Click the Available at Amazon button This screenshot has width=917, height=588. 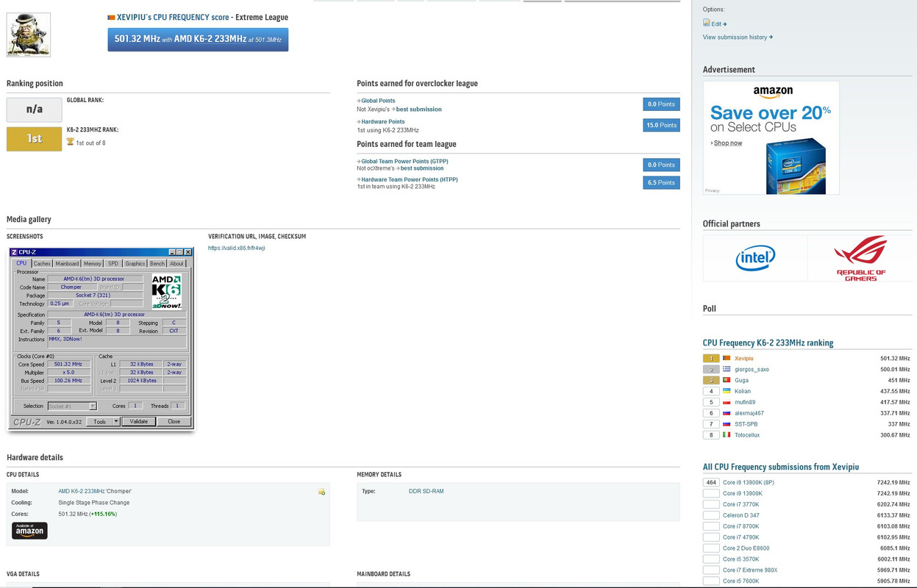click(29, 530)
